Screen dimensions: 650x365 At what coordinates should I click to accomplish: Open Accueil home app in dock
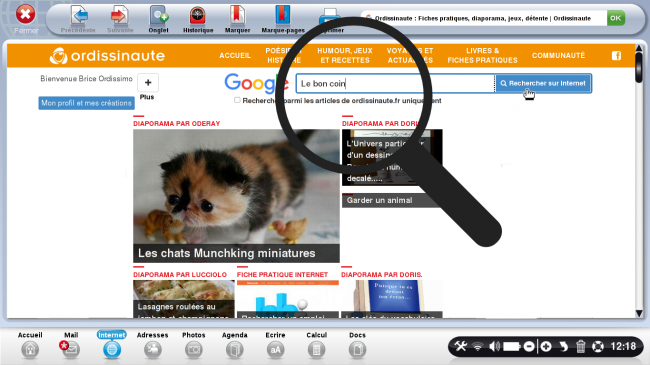pyautogui.click(x=30, y=350)
